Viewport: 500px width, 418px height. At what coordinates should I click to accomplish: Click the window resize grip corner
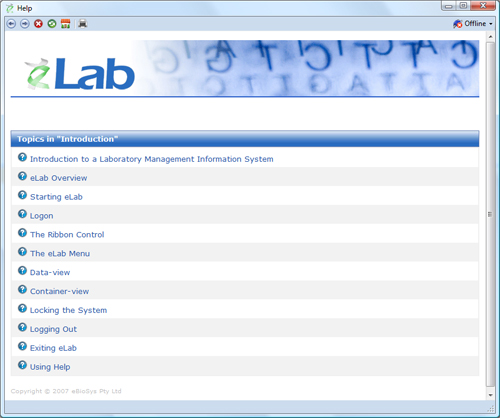pos(491,409)
